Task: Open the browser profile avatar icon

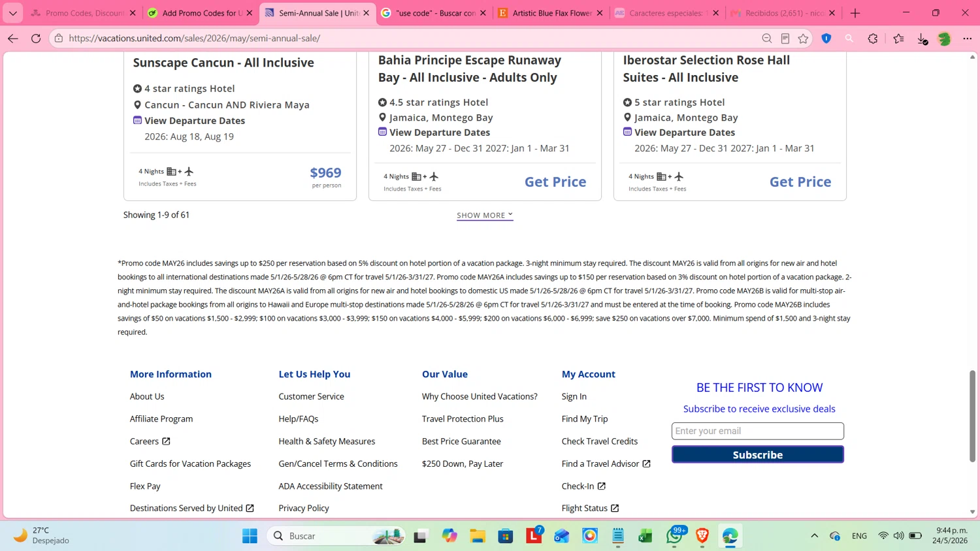Action: (x=944, y=39)
